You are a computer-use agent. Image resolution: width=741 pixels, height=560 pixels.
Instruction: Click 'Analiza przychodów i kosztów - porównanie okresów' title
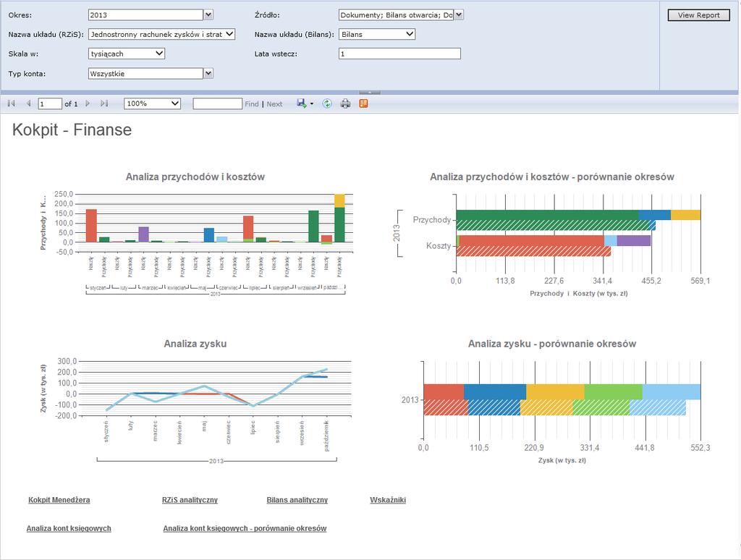(552, 177)
